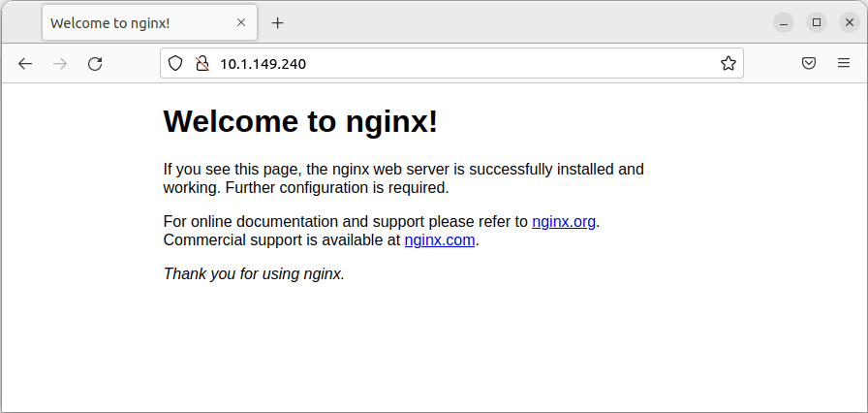
Task: Open the Pocket save button
Action: pos(809,63)
